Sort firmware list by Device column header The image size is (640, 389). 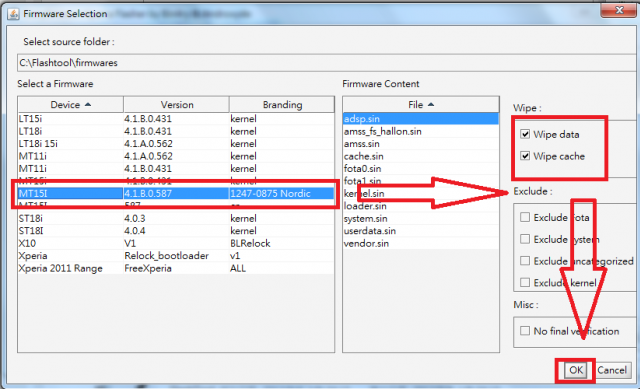70,105
